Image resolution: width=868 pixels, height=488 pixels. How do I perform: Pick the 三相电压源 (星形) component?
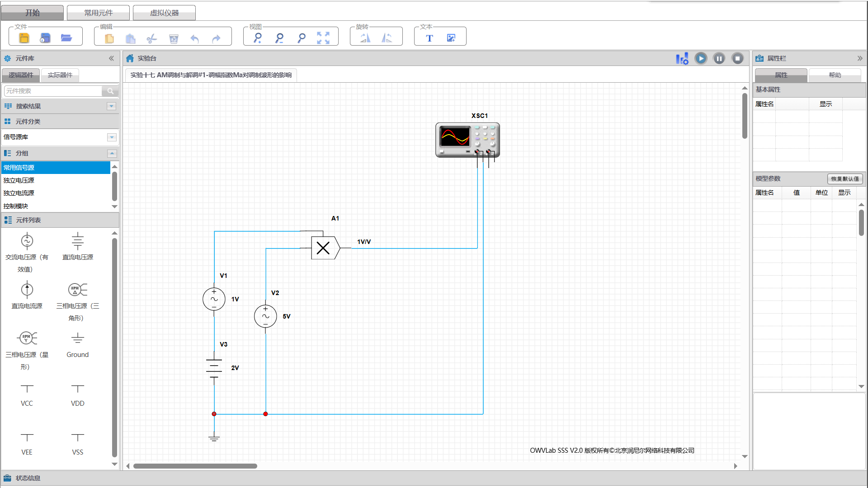click(27, 350)
